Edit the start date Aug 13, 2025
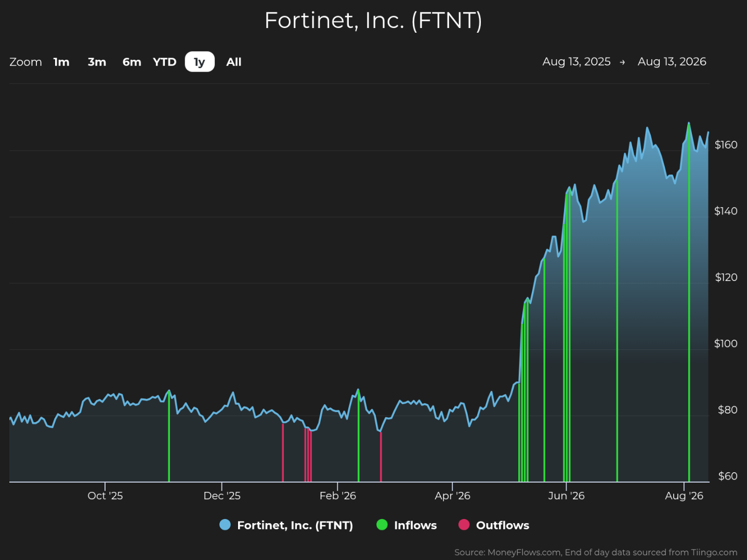This screenshot has height=560, width=747. coord(576,61)
